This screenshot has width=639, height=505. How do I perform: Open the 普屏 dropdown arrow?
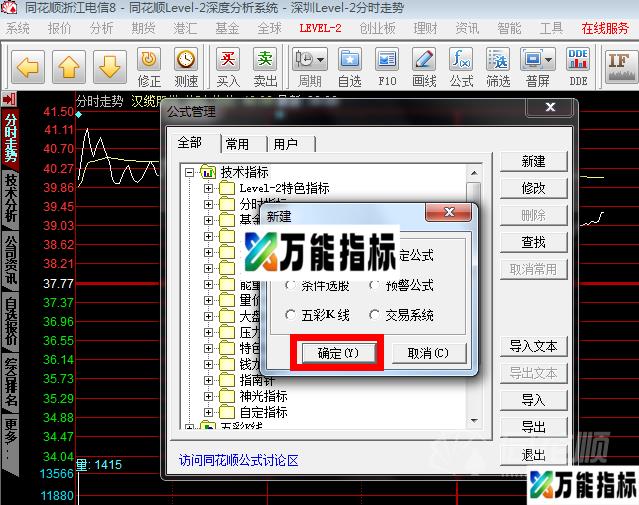tap(549, 60)
